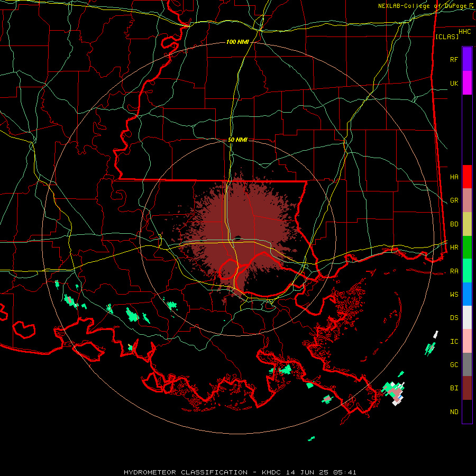Click the RF legend label

coord(454,59)
